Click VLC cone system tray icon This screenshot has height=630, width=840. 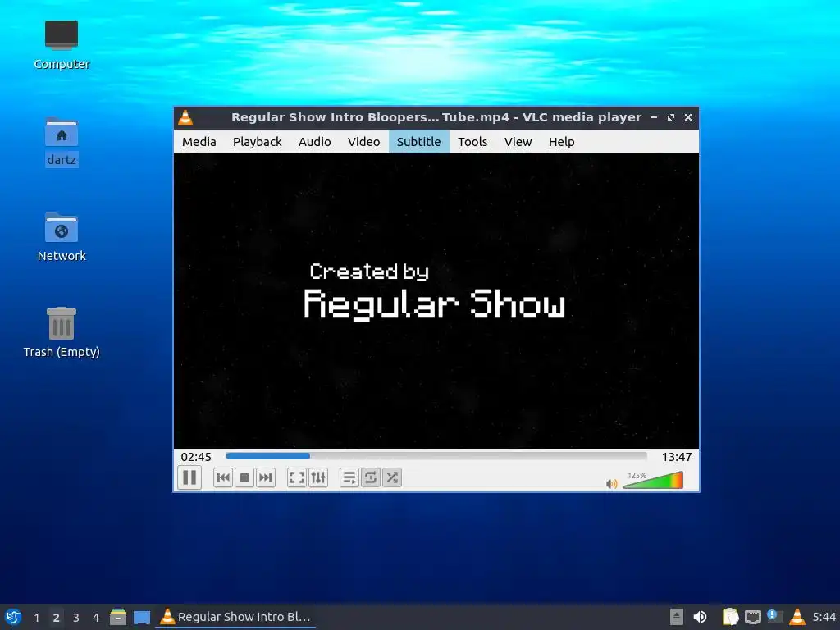pos(797,617)
